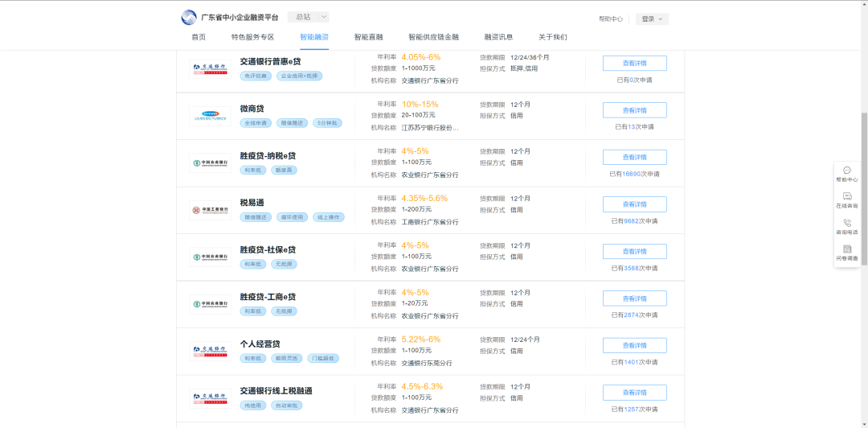
Task: Click the 线上操作 tag under 税易通
Action: click(329, 217)
